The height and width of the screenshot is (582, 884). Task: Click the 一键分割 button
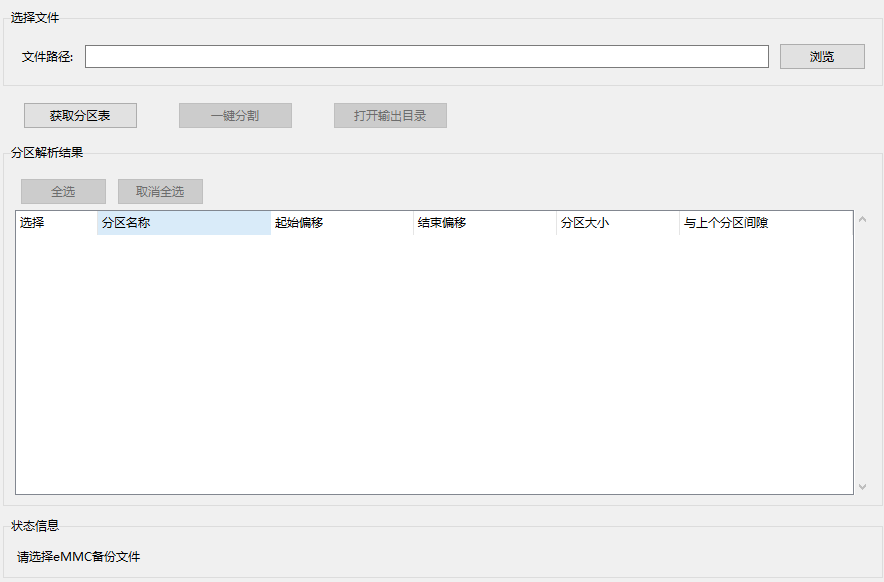(x=236, y=115)
